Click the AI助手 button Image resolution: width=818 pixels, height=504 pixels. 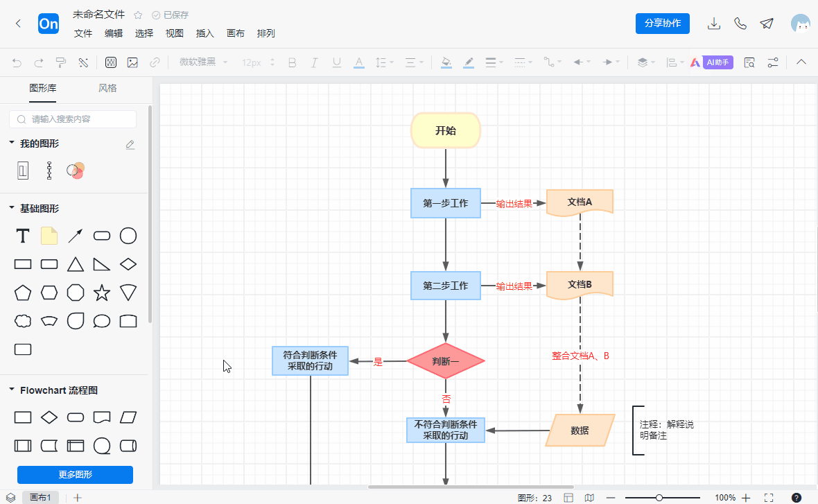712,62
